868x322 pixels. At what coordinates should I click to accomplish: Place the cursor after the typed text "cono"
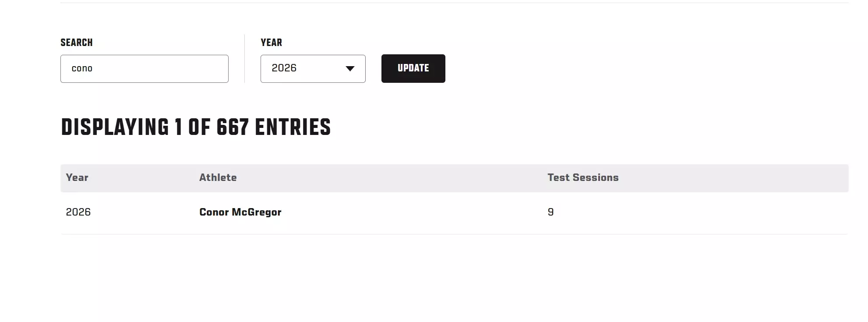point(93,69)
